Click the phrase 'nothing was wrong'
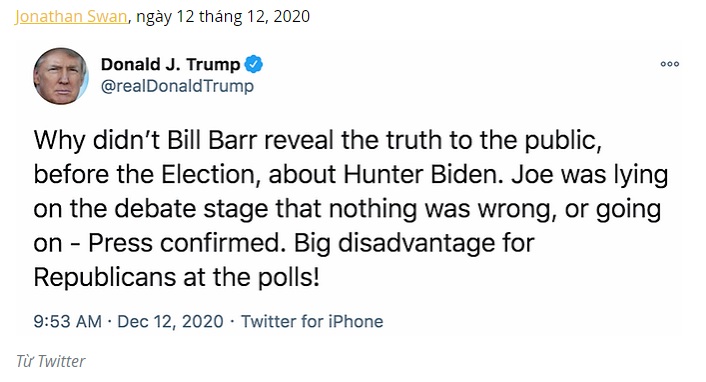This screenshot has height=382, width=706. click(438, 209)
